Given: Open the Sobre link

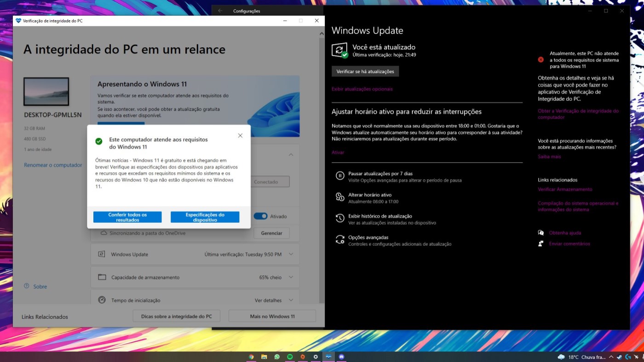Looking at the screenshot, I should point(40,286).
